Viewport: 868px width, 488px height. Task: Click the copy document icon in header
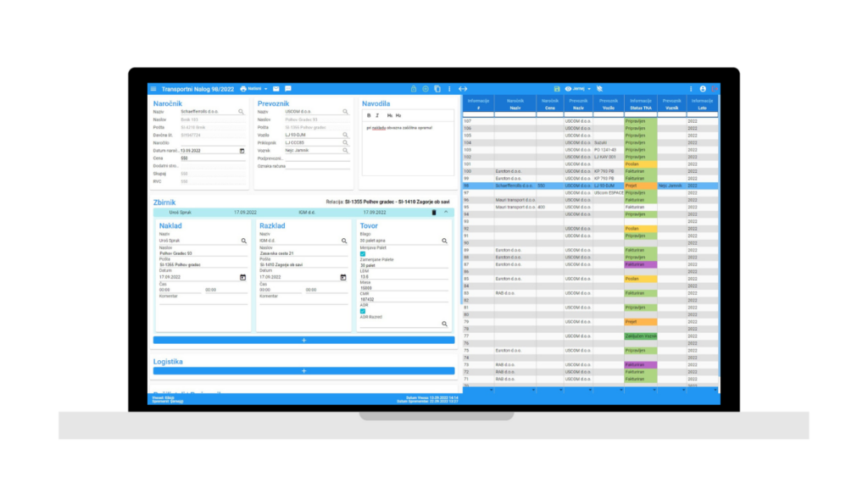click(x=437, y=88)
